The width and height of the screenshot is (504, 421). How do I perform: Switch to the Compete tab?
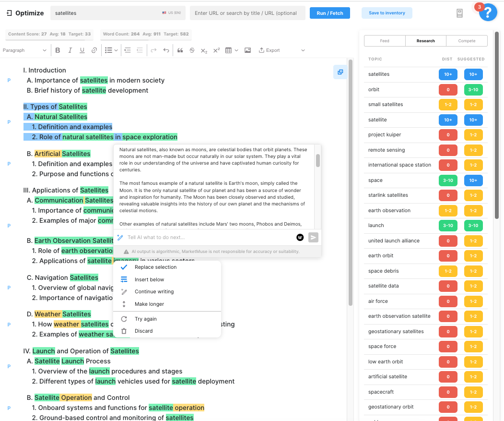point(467,41)
